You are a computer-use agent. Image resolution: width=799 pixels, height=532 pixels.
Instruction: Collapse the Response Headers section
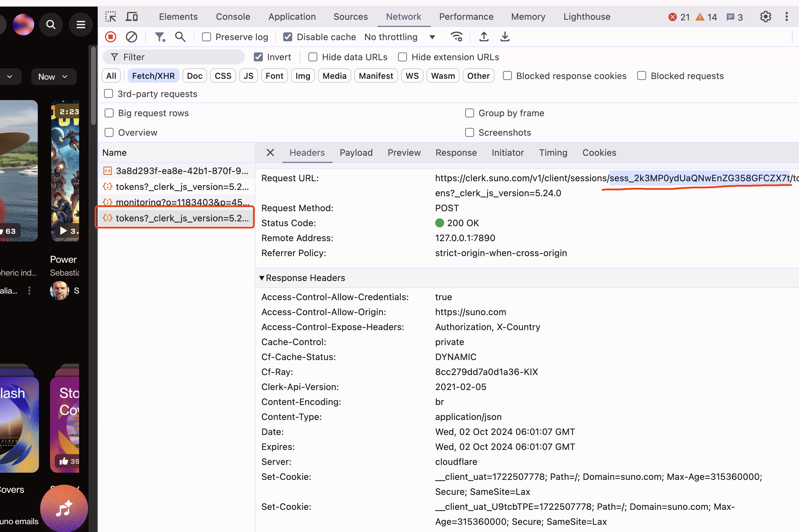[x=262, y=278]
